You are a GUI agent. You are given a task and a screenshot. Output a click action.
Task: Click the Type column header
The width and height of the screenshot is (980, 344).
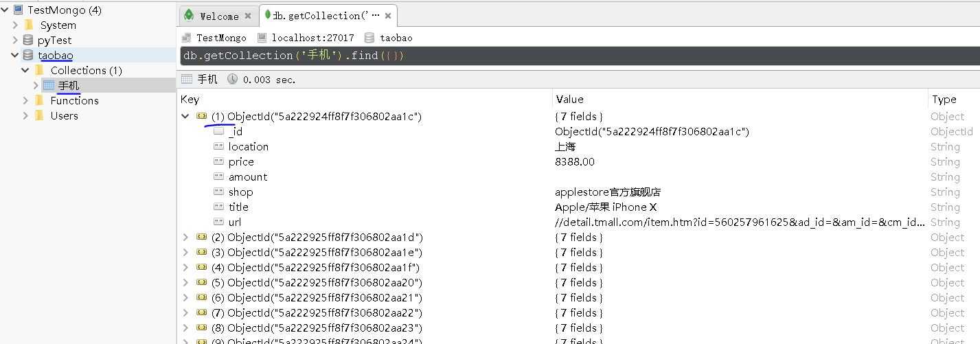pyautogui.click(x=944, y=100)
